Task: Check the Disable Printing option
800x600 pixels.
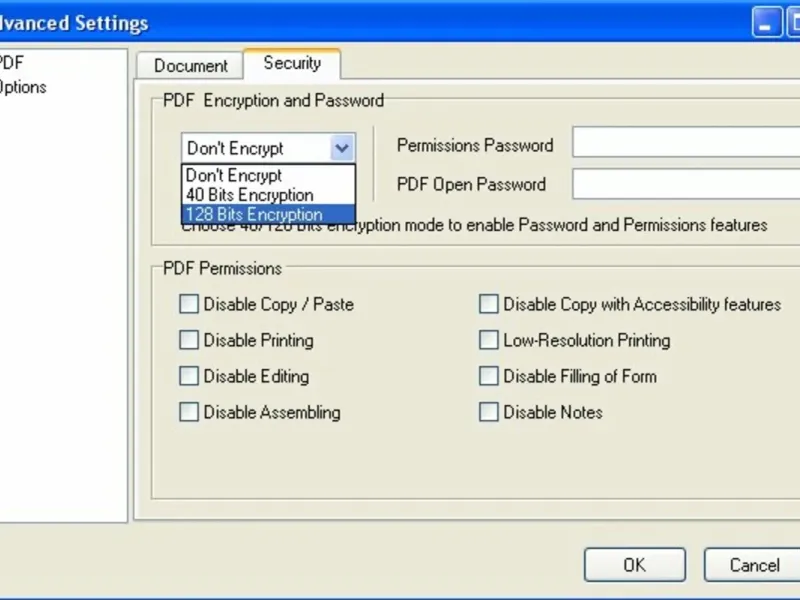Action: point(189,340)
